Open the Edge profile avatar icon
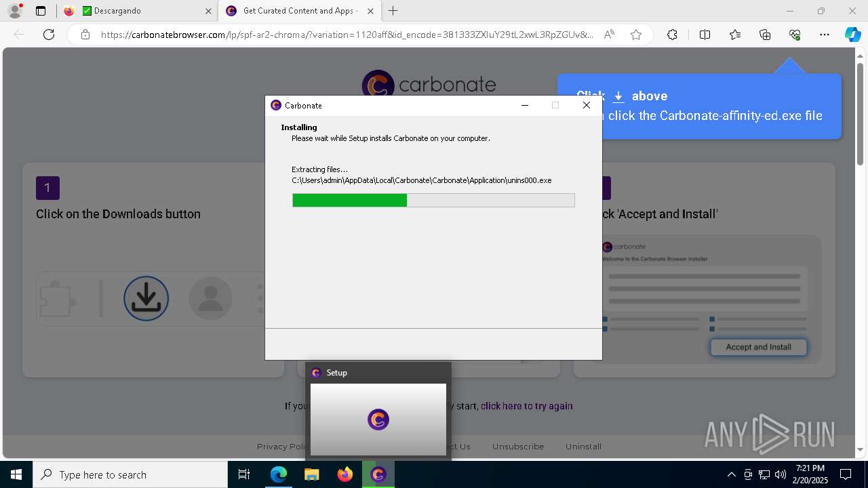Screen dimensions: 868x488 point(14,11)
